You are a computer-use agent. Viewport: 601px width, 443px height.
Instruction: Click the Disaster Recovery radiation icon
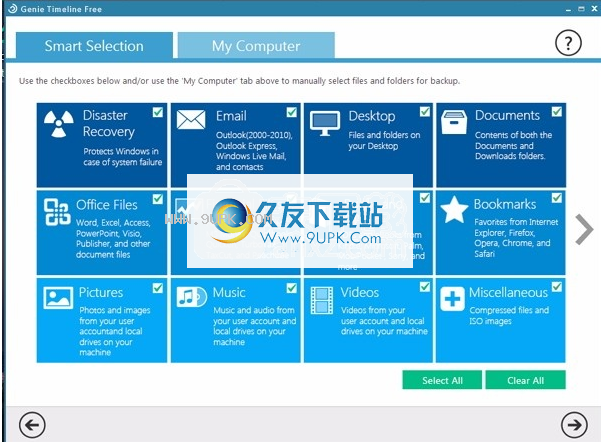pos(59,124)
